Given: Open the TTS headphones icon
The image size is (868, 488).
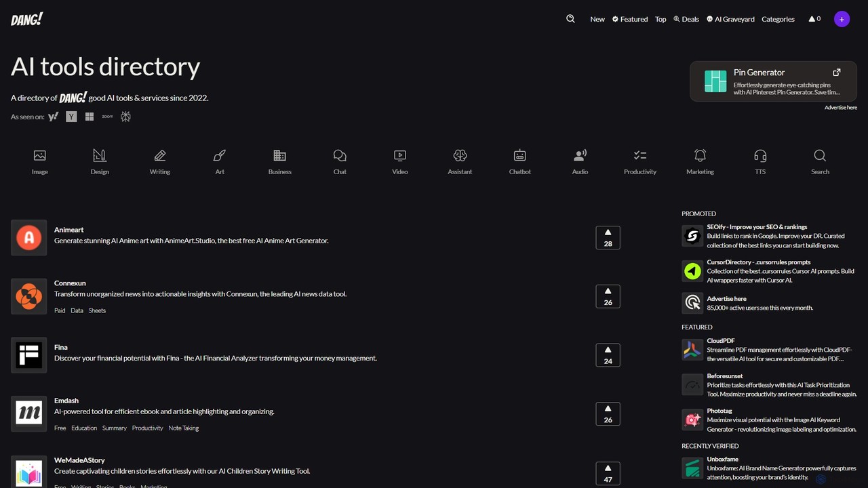Looking at the screenshot, I should [x=760, y=155].
